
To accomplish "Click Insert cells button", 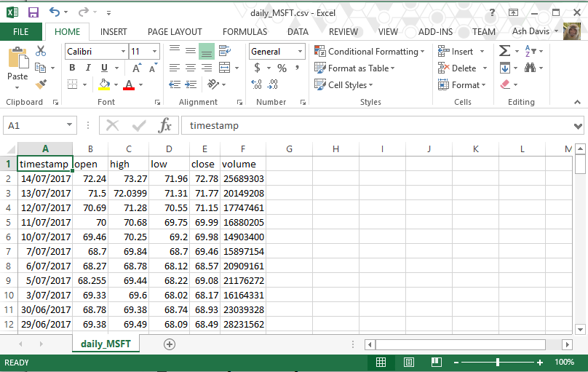I will point(456,52).
